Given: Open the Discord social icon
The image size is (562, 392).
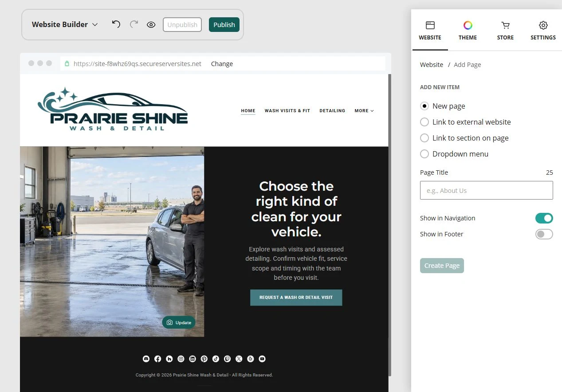Looking at the screenshot, I should click(146, 359).
